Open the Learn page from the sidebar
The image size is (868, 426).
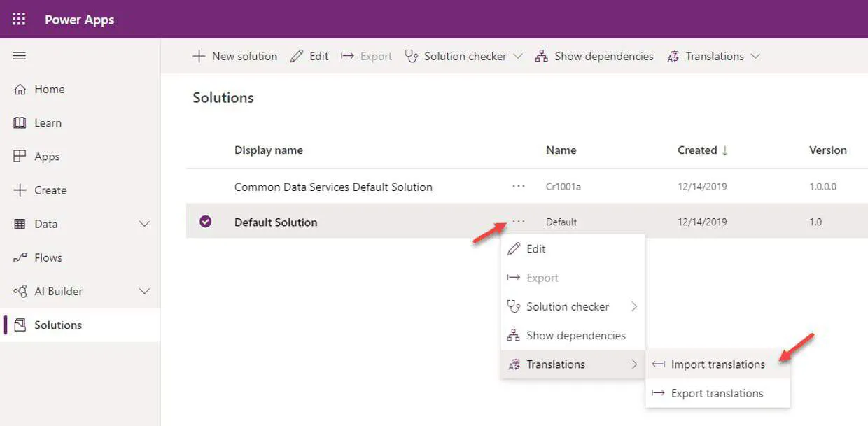(x=48, y=122)
